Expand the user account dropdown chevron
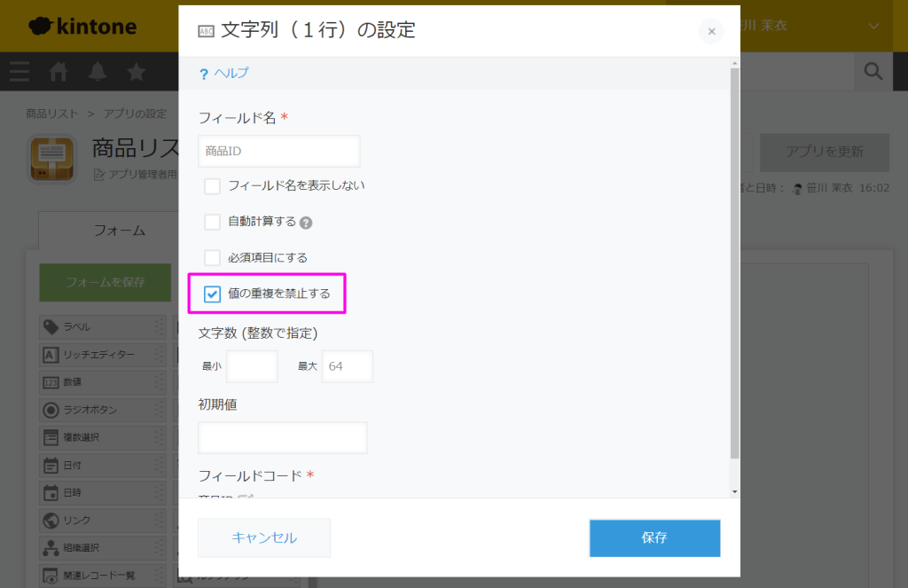Screen dimensions: 908x588 coord(873,26)
